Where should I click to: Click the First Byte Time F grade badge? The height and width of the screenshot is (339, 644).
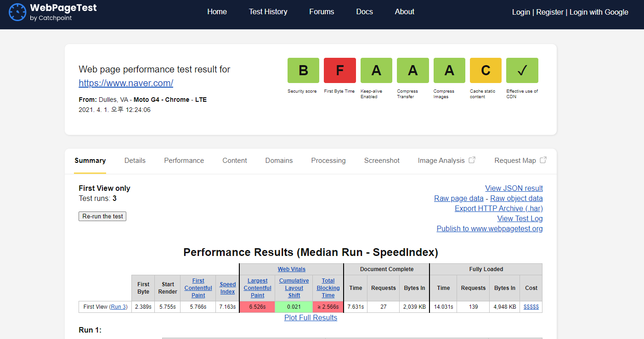point(340,70)
